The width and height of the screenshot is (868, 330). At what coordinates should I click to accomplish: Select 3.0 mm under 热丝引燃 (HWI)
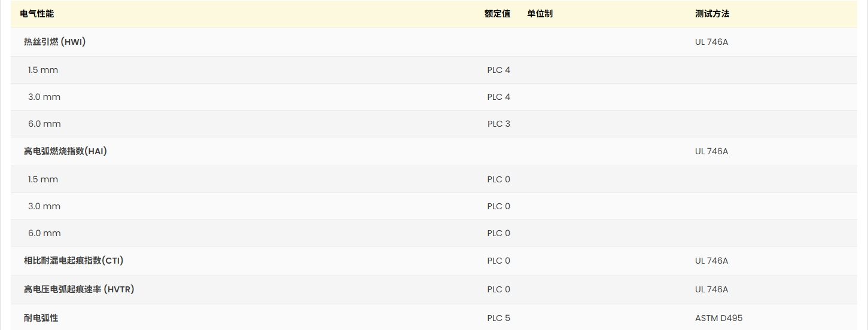[44, 97]
